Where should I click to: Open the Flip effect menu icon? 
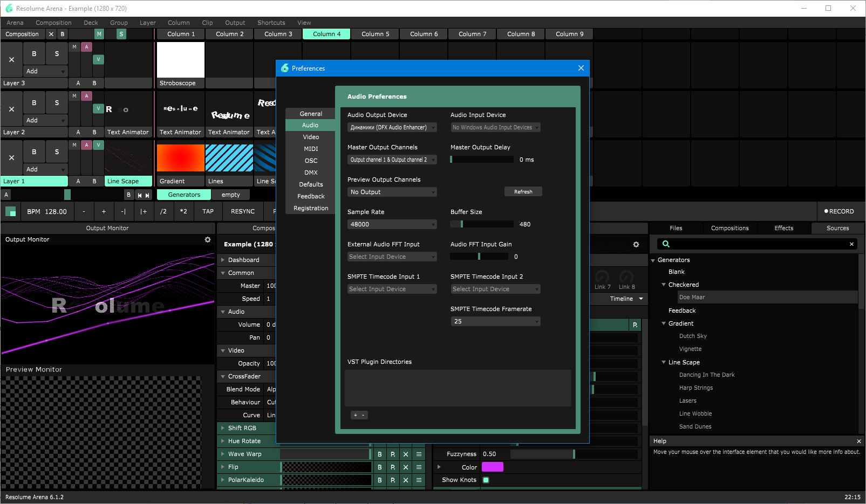pyautogui.click(x=419, y=467)
